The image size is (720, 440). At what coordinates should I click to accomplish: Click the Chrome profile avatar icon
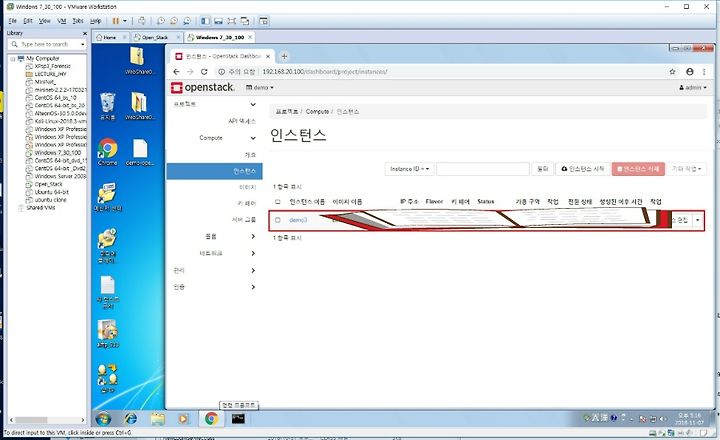(689, 72)
